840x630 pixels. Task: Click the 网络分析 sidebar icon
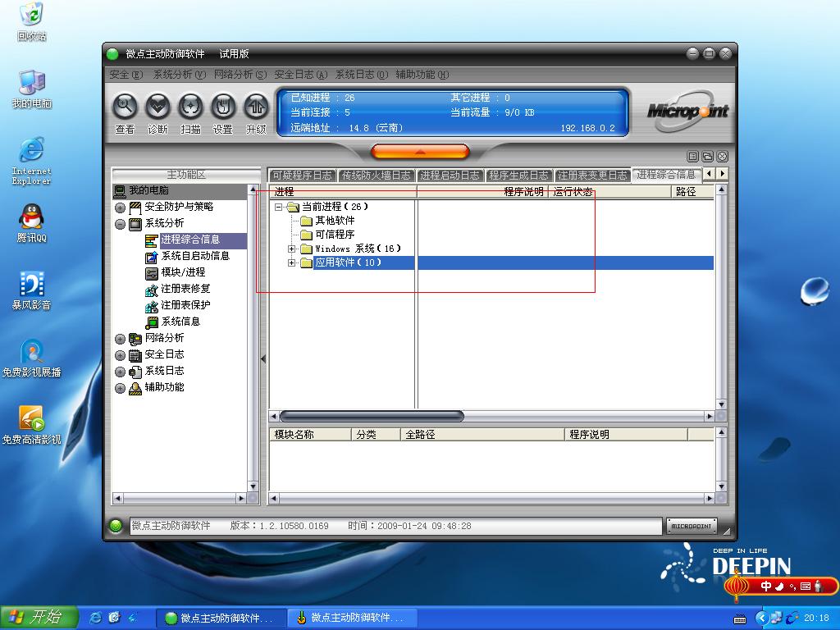(x=135, y=339)
